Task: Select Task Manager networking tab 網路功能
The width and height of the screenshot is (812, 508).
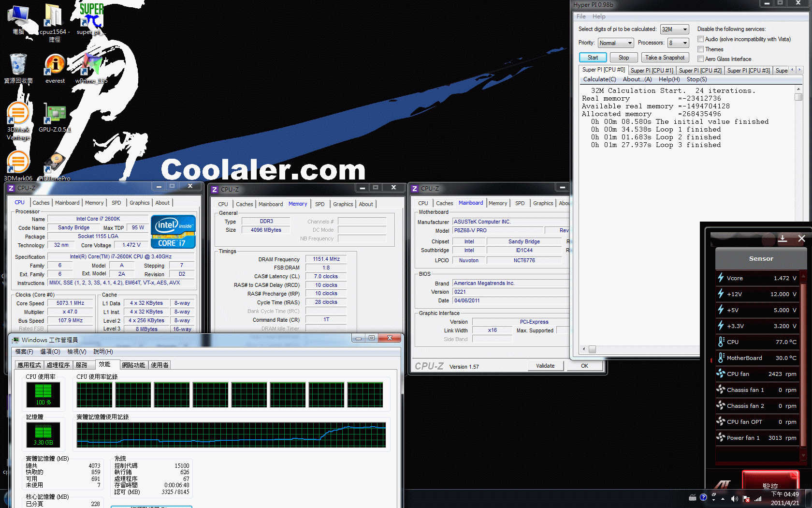Action: point(133,365)
